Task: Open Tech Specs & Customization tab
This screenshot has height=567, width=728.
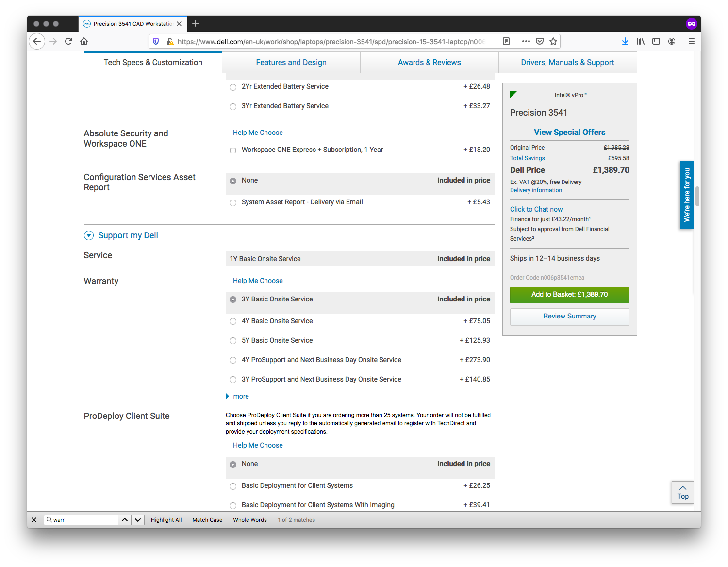Action: [x=153, y=62]
